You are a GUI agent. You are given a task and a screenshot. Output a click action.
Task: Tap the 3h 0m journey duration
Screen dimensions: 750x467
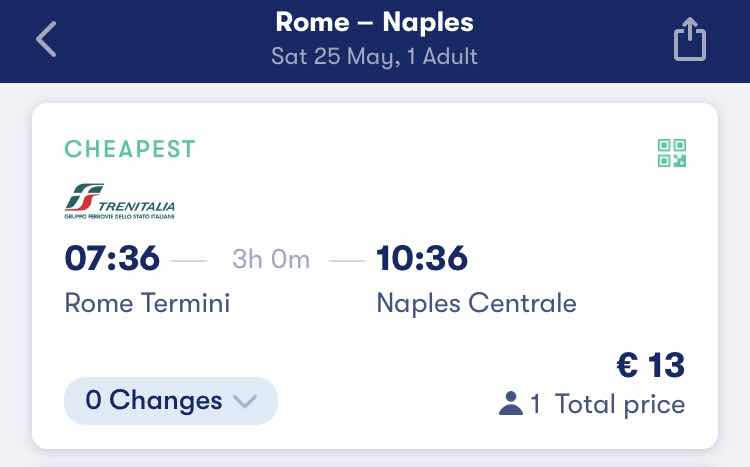coord(271,260)
